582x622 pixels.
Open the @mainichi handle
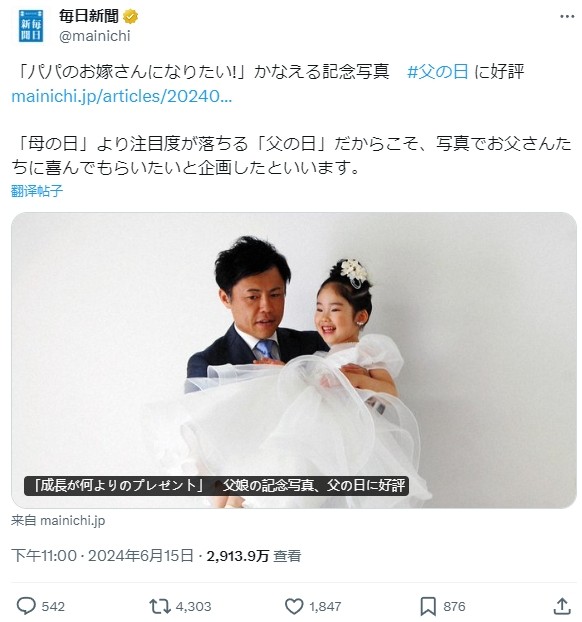point(94,36)
